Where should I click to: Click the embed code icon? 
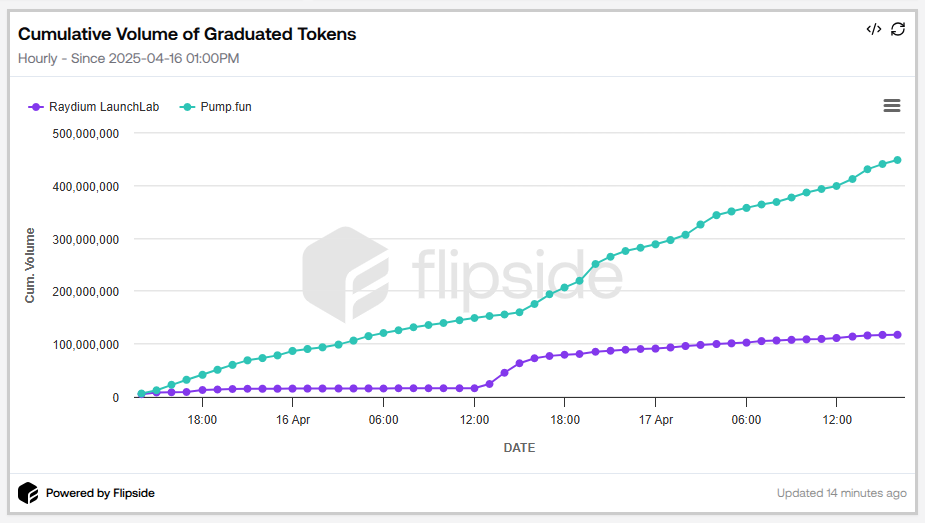[873, 29]
